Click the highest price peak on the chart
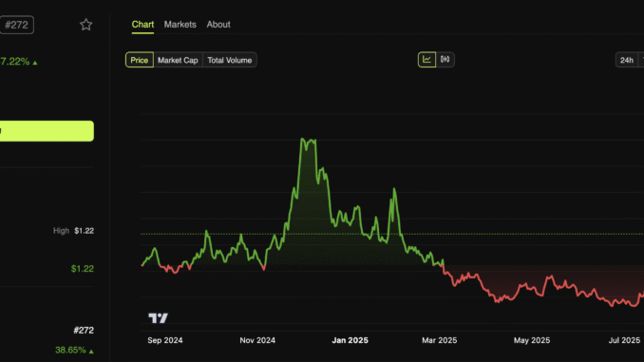Viewport: 644px width, 362px height. (x=303, y=140)
